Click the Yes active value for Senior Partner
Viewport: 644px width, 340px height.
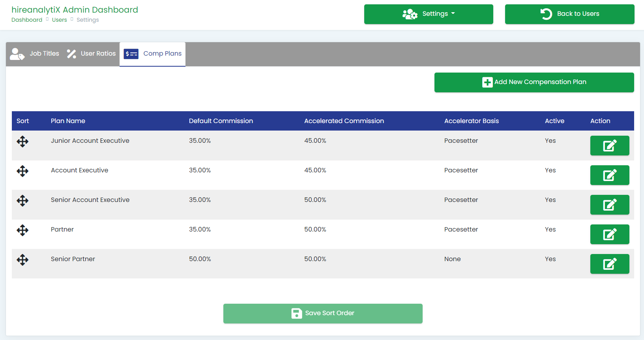[550, 259]
